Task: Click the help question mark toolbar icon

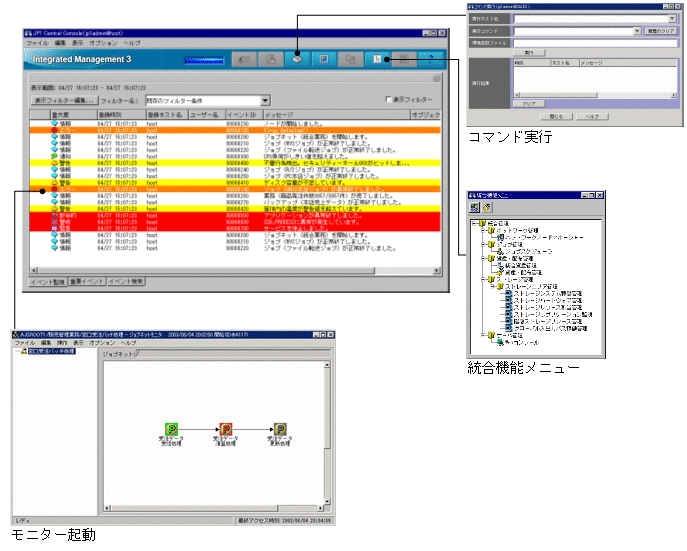Action: pyautogui.click(x=430, y=60)
